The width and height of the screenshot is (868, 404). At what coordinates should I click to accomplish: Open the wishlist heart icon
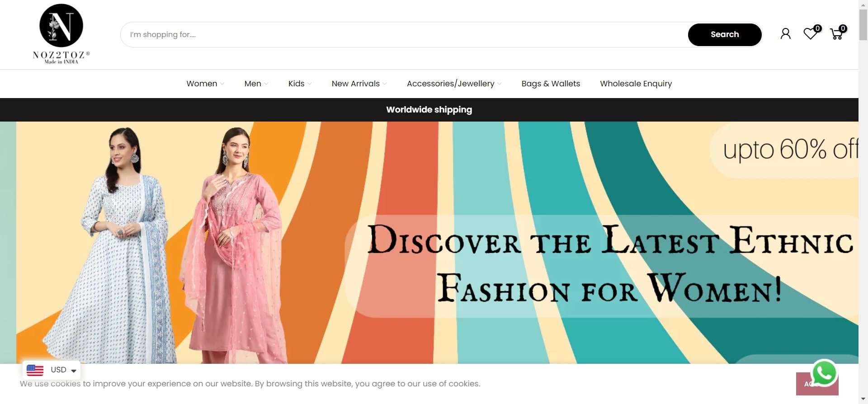point(810,34)
